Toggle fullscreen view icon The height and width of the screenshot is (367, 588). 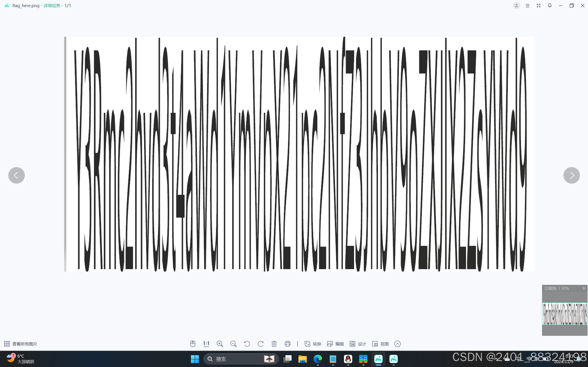coord(538,6)
